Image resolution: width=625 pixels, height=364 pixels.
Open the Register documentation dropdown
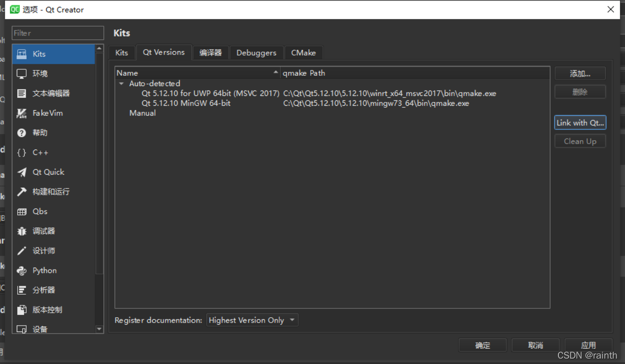[x=252, y=320]
